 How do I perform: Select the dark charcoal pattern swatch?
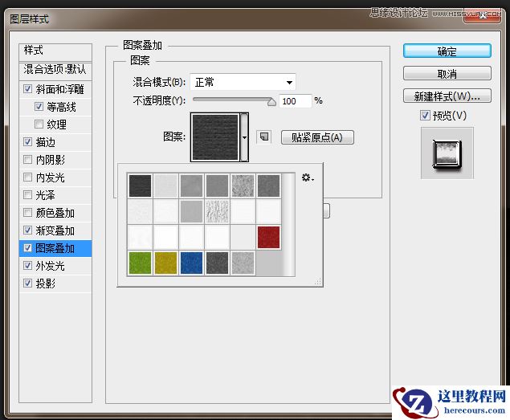(140, 186)
